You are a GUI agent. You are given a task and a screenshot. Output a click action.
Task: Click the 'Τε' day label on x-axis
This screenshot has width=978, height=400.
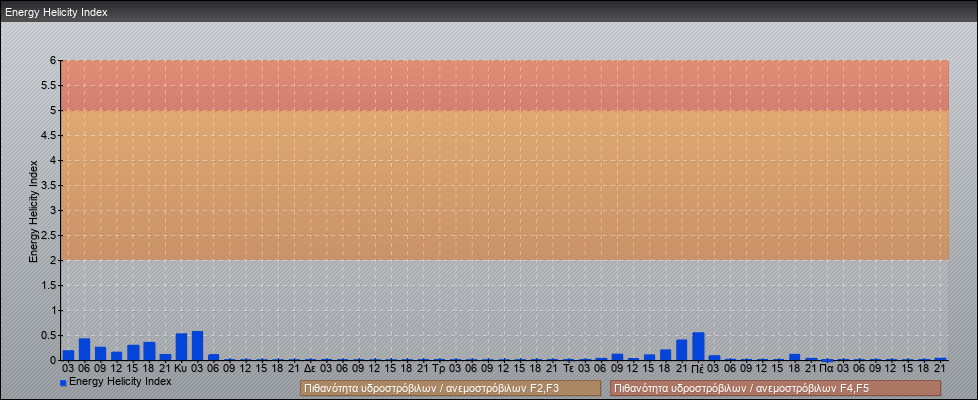click(x=568, y=369)
